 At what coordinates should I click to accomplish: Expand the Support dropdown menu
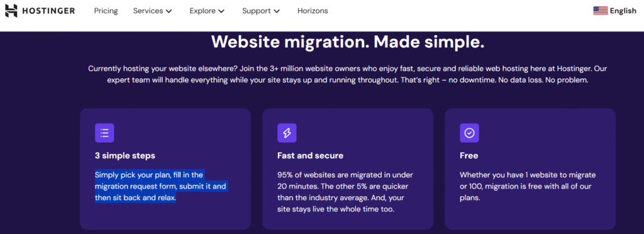click(261, 11)
